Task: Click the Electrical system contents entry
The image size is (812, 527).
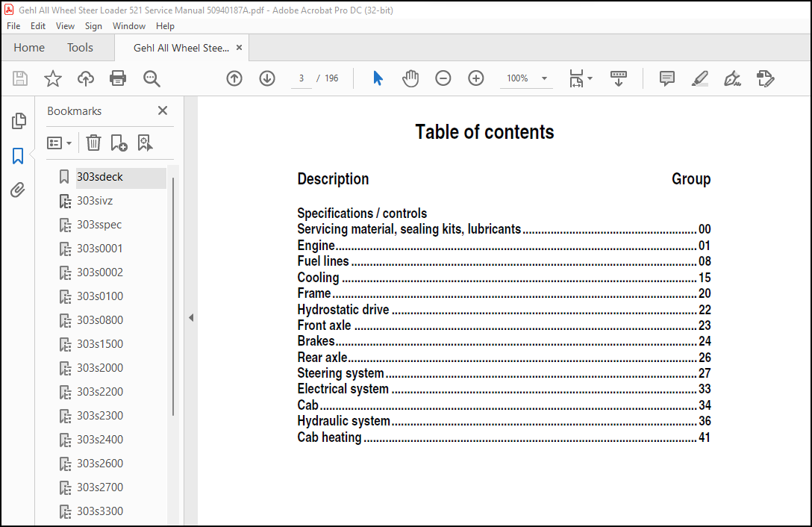Action: [504, 389]
